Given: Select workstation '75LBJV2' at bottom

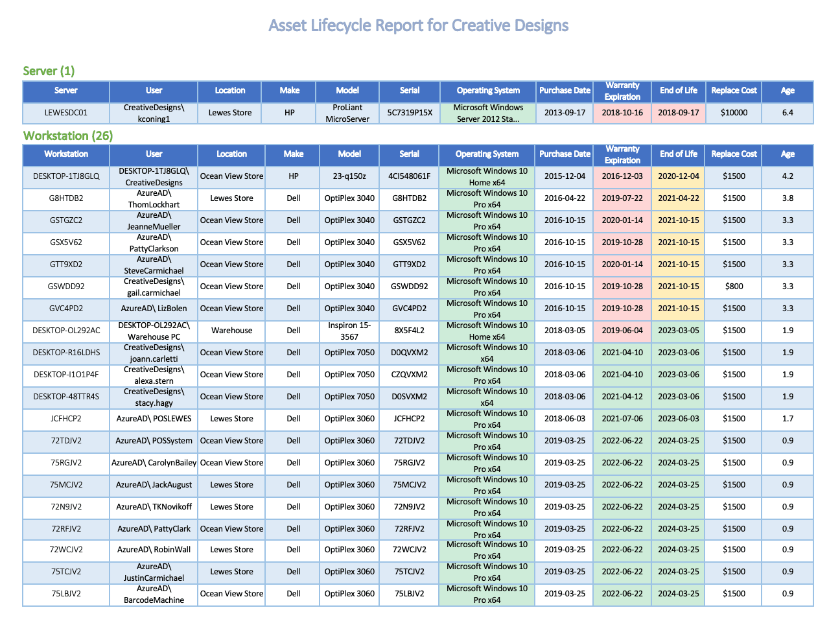Looking at the screenshot, I should tap(65, 594).
